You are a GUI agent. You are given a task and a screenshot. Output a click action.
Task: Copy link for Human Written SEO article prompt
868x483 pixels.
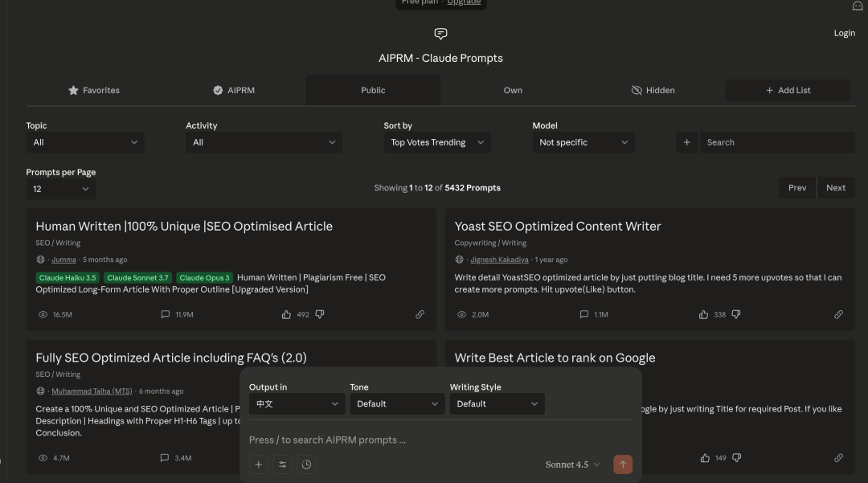click(x=420, y=314)
